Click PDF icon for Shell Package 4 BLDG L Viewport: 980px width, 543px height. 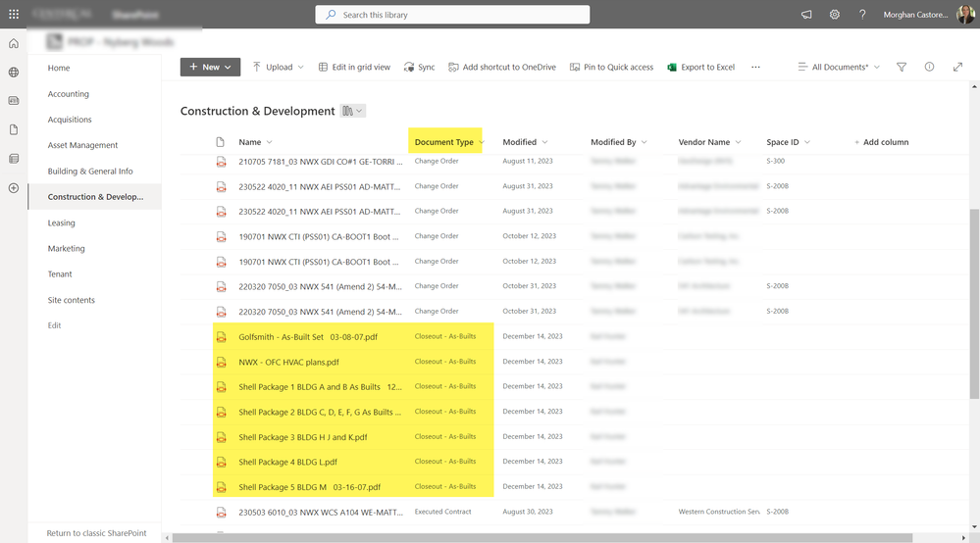click(x=222, y=462)
